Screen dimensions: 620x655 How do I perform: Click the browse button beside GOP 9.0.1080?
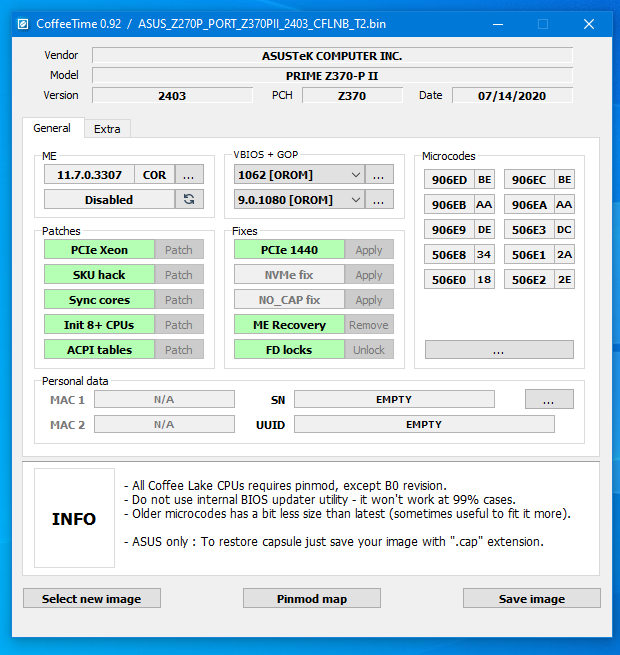point(379,200)
